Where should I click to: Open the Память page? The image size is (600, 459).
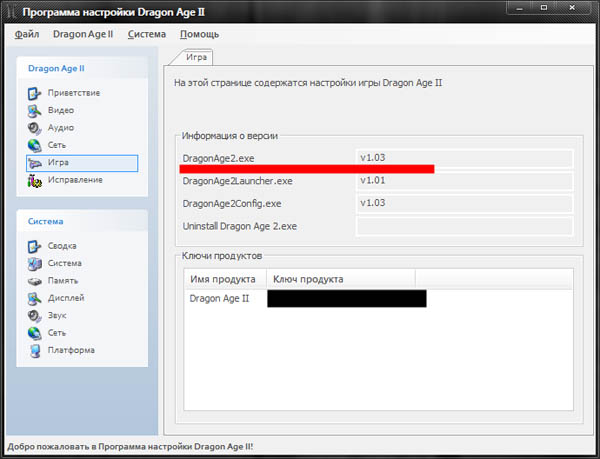click(x=63, y=281)
